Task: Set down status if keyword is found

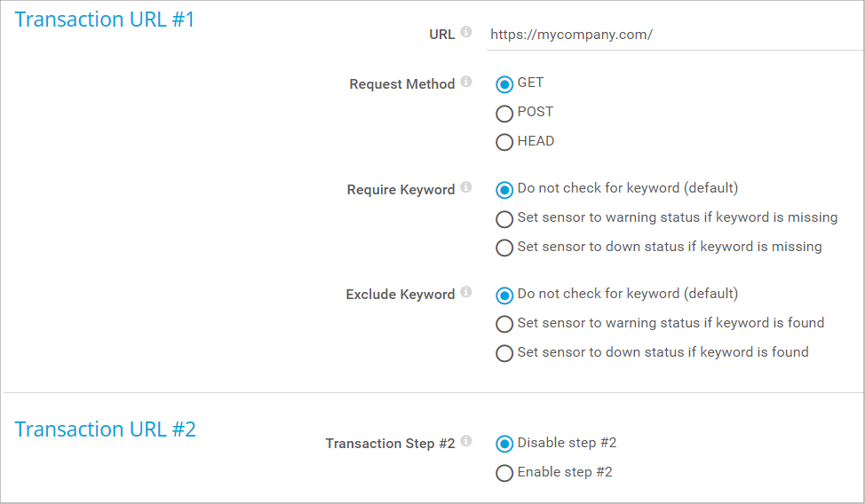Action: (504, 353)
